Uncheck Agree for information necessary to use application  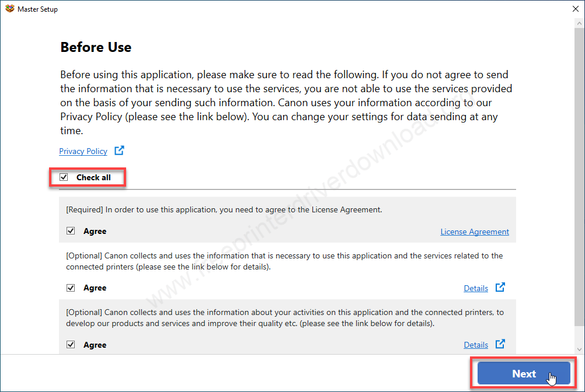(x=71, y=288)
